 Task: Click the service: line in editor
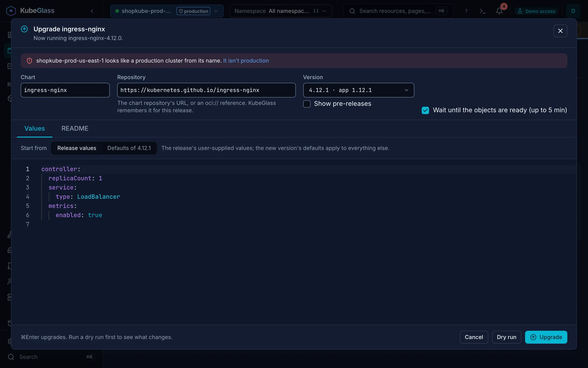coord(63,187)
